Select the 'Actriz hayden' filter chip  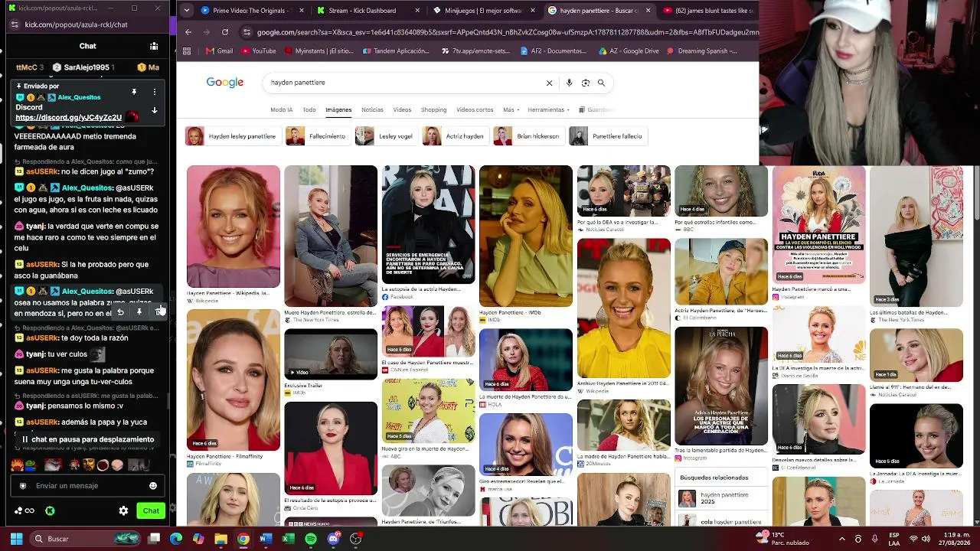[456, 136]
